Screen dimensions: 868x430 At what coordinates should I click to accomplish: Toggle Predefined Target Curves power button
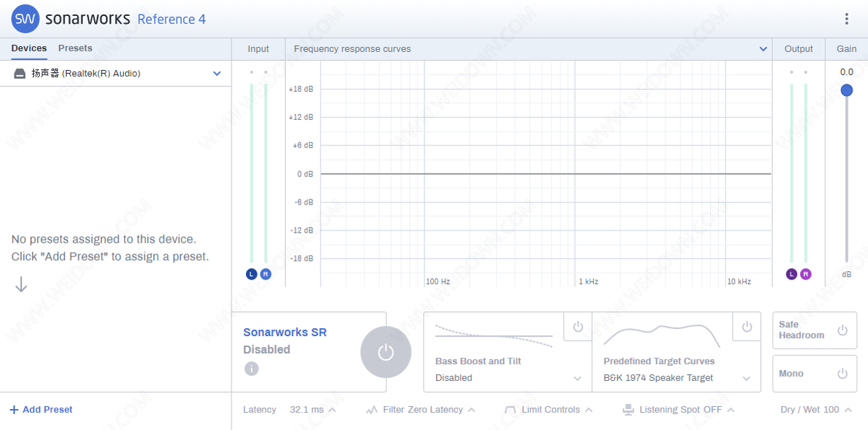(x=746, y=327)
